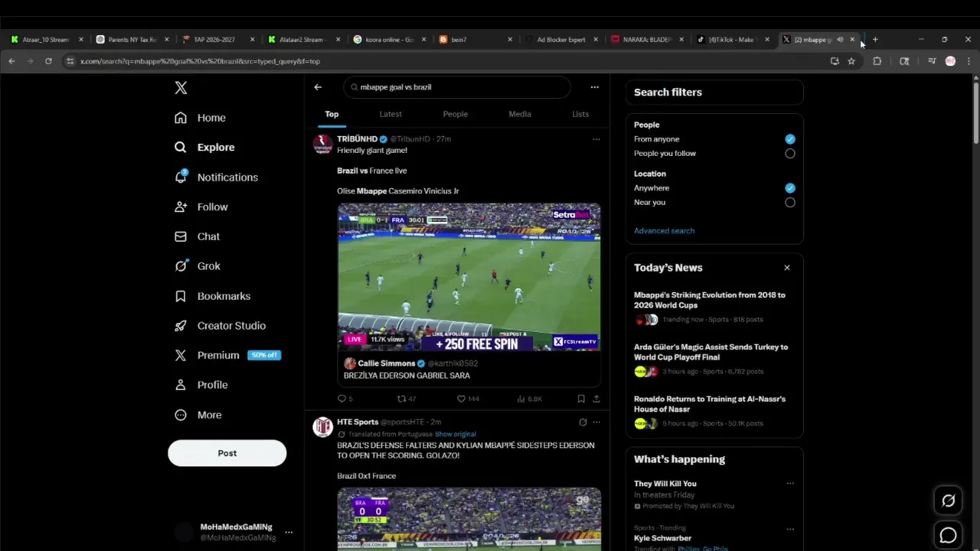Screen dimensions: 980x551
Task: Reply to the TRIBUNHD post
Action: 345,399
